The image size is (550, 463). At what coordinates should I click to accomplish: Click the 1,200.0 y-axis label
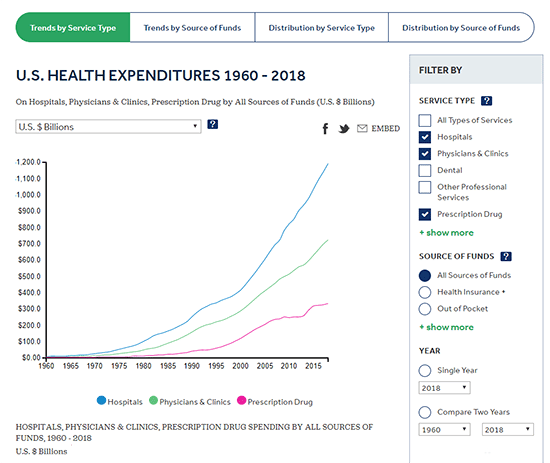[29, 162]
